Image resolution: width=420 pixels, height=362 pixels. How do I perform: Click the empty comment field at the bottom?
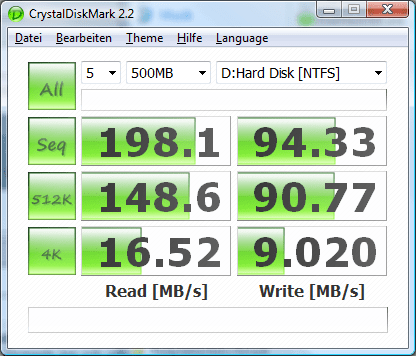tap(208, 320)
